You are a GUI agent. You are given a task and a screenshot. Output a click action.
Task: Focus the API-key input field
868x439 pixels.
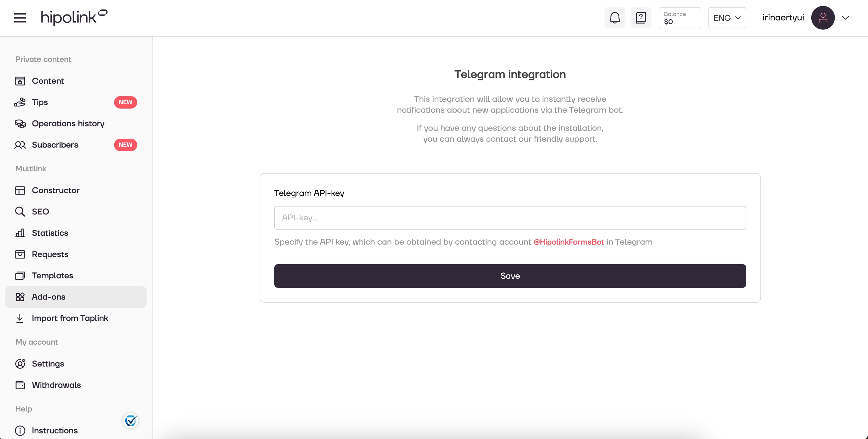click(x=510, y=217)
